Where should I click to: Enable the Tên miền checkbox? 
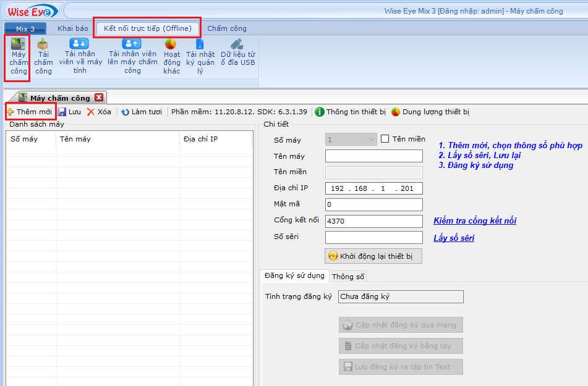pos(385,139)
